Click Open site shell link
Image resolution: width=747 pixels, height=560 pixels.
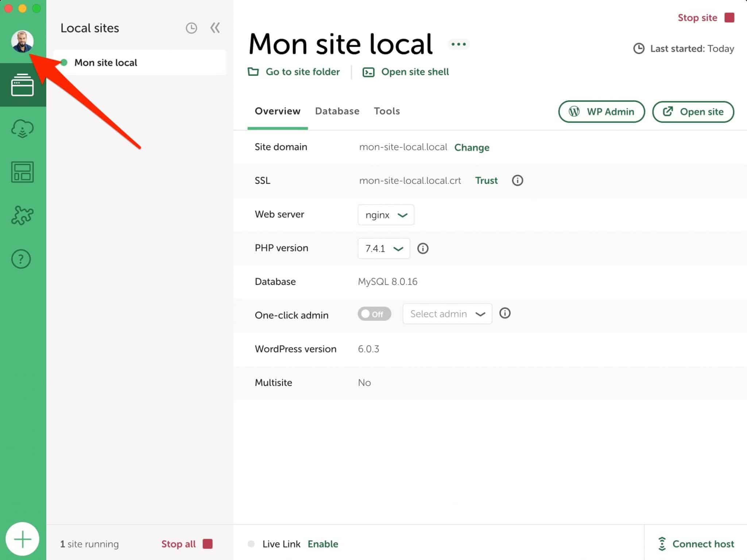pyautogui.click(x=415, y=72)
